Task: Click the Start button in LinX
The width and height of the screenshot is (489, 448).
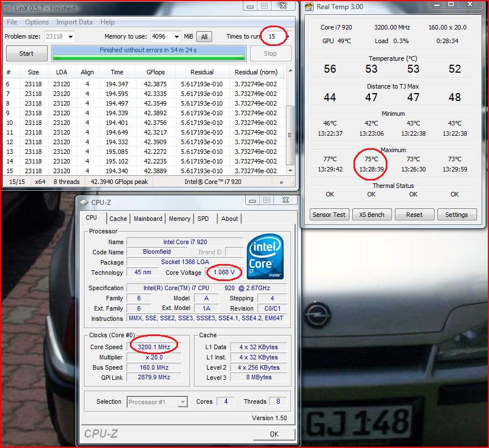Action: coord(27,53)
